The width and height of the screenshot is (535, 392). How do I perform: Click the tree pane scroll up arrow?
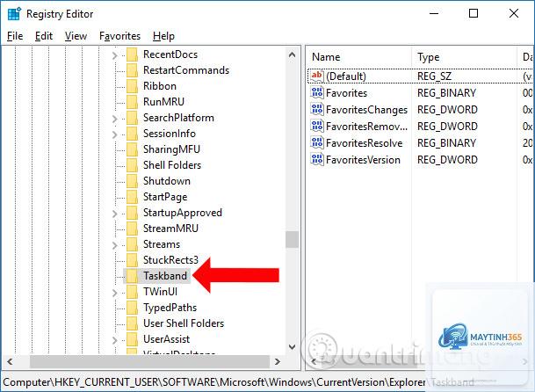(292, 54)
